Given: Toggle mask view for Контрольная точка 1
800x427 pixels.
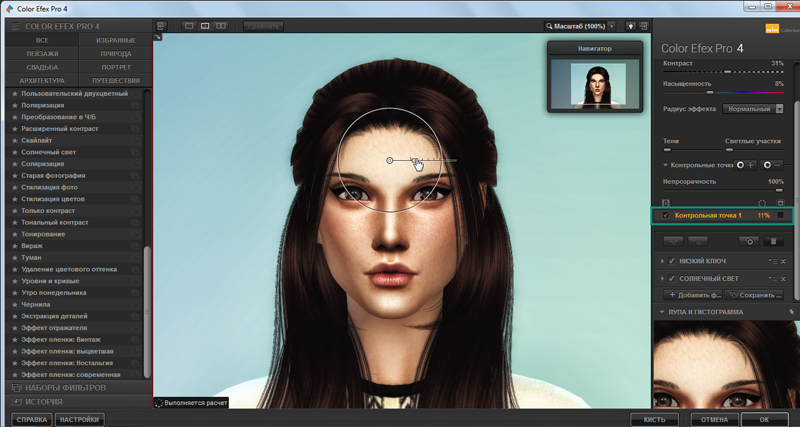Looking at the screenshot, I should tap(780, 215).
